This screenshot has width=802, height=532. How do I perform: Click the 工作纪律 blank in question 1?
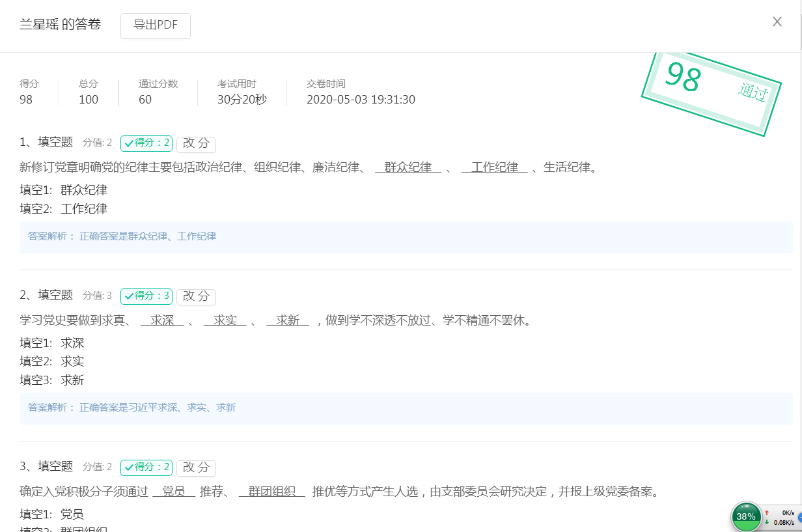pyautogui.click(x=495, y=168)
